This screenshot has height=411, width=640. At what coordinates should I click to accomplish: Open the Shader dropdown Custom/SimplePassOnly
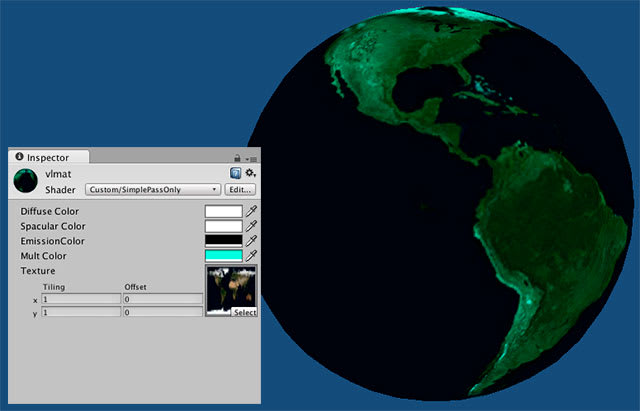pyautogui.click(x=152, y=189)
